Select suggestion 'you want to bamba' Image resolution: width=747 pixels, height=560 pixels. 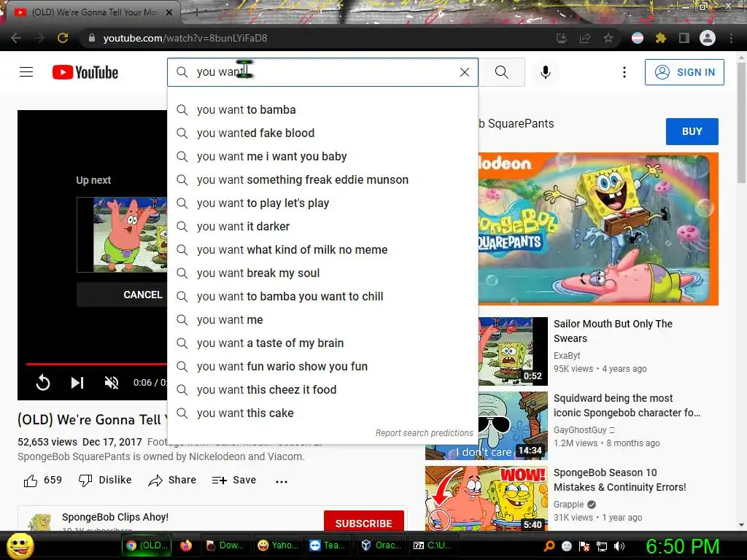[322, 109]
